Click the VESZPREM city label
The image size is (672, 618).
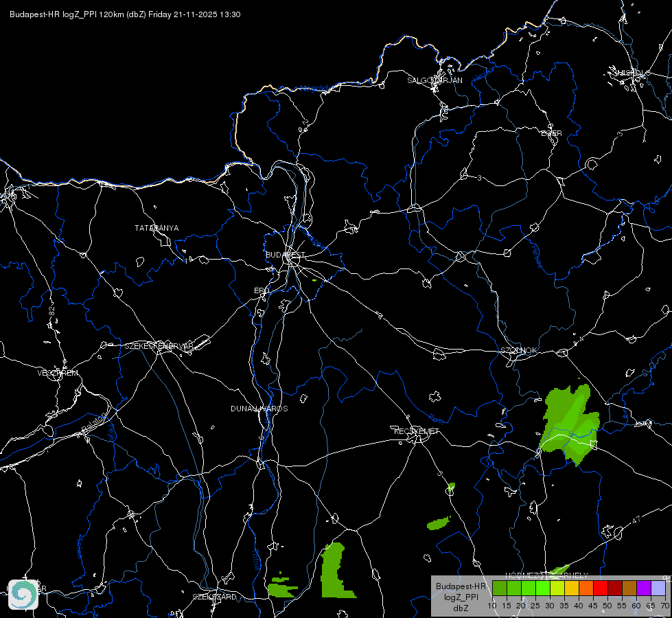58,373
